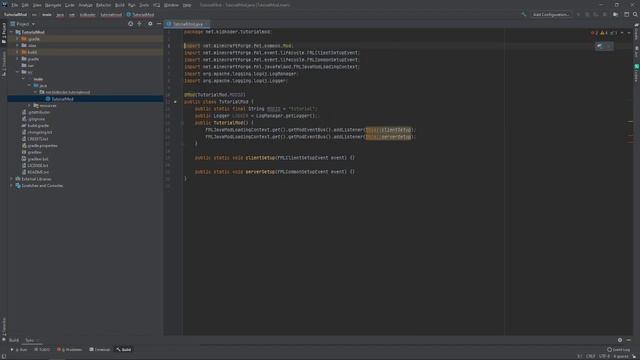Image resolution: width=640 pixels, height=360 pixels.
Task: Toggle the Favorites tool window side tab
Action: tap(4, 329)
